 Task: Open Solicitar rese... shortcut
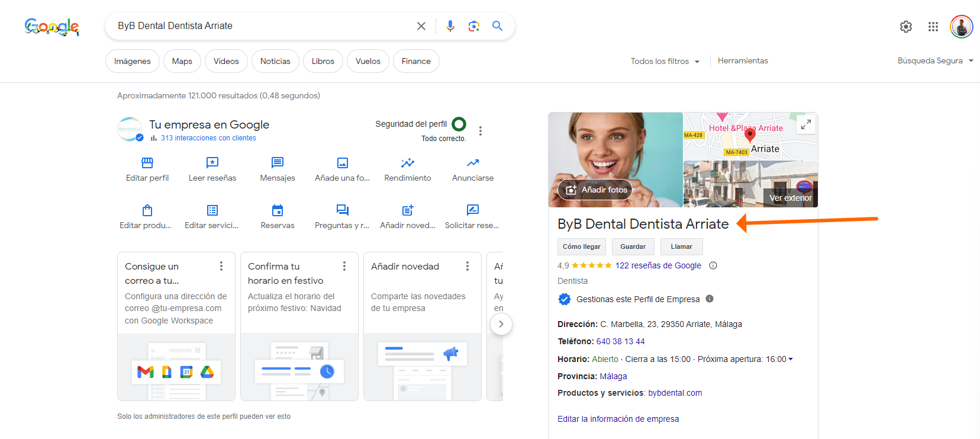pyautogui.click(x=472, y=217)
